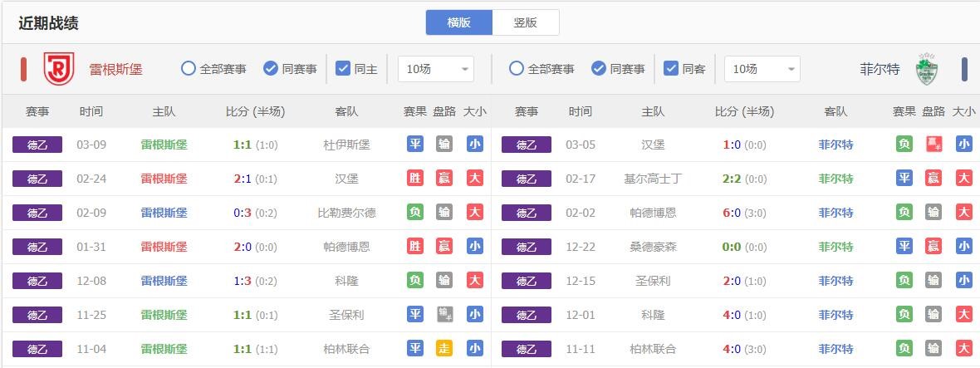Toggle the 同主 checkbox
Screen dimensions: 980x368
tap(343, 69)
